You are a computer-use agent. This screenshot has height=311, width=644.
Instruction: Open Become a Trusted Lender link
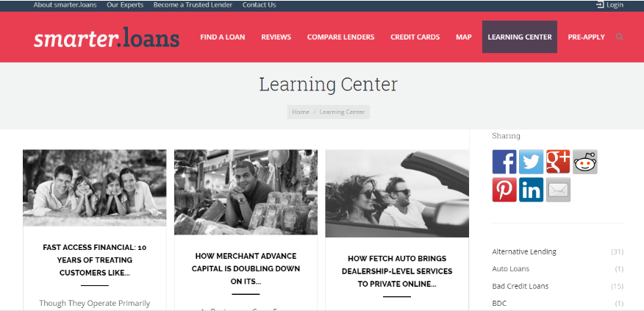click(193, 5)
